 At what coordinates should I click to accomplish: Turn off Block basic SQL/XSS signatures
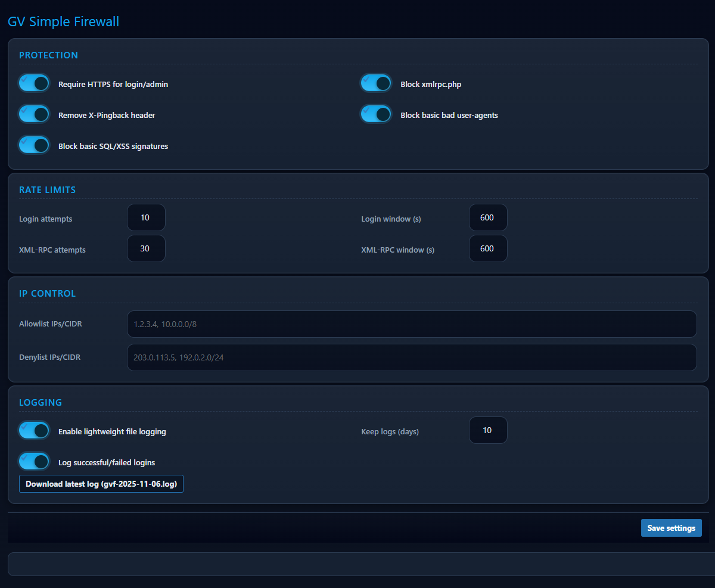click(x=34, y=145)
